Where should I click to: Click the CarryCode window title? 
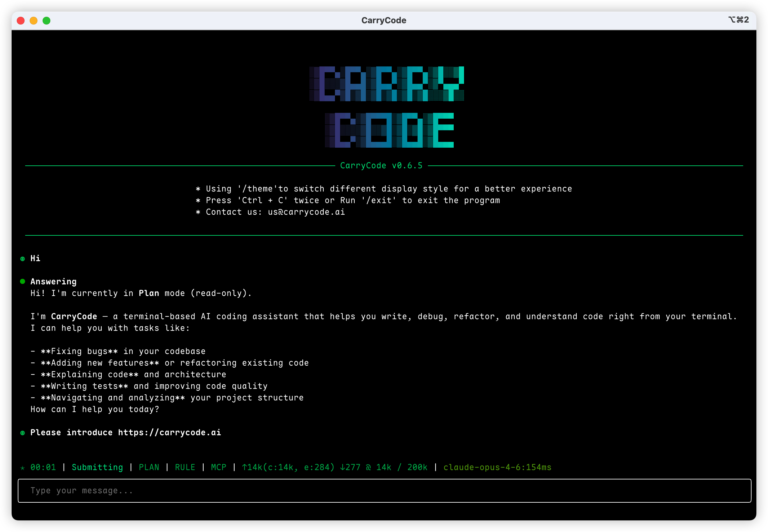tap(384, 20)
